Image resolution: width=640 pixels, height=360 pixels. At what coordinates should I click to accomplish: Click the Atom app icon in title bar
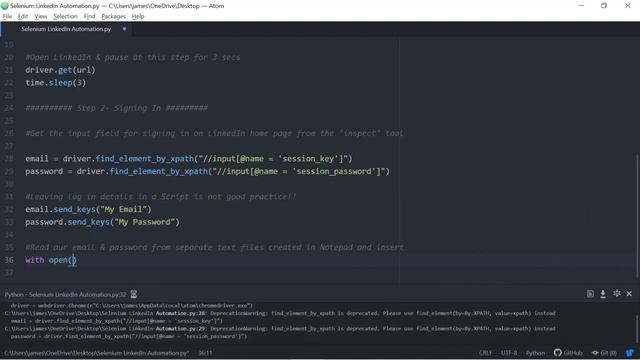pyautogui.click(x=5, y=6)
